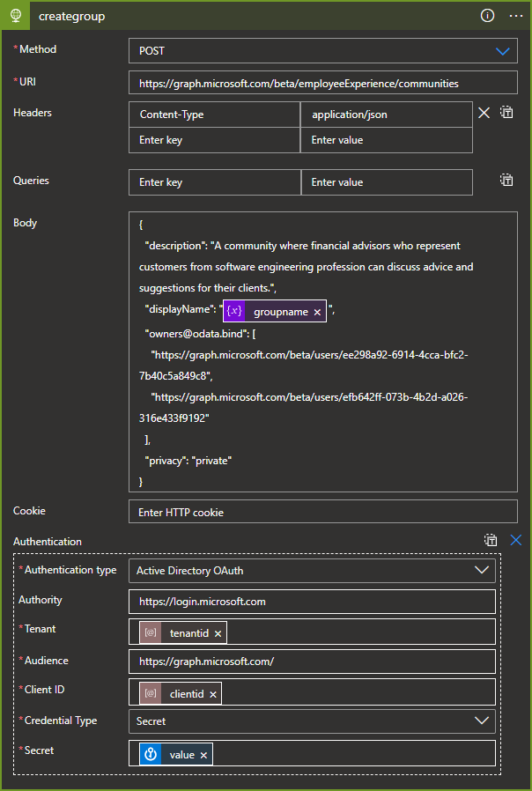This screenshot has height=791, width=532.
Task: Click the HTTP globe icon in header
Action: [15, 16]
